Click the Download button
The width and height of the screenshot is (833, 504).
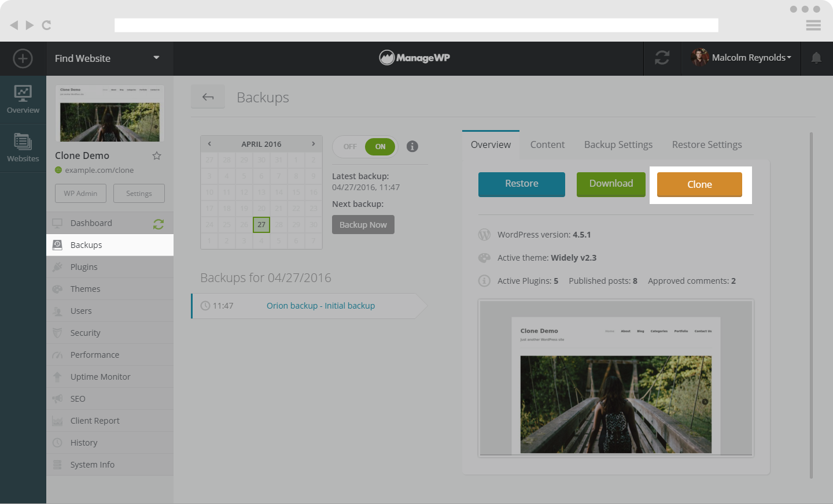click(611, 184)
